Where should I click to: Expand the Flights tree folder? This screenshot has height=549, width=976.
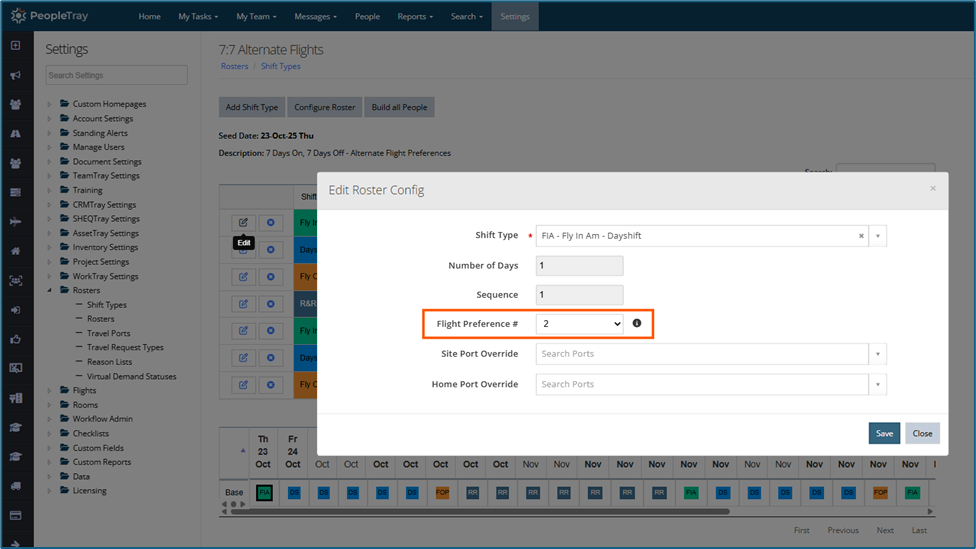(x=49, y=390)
